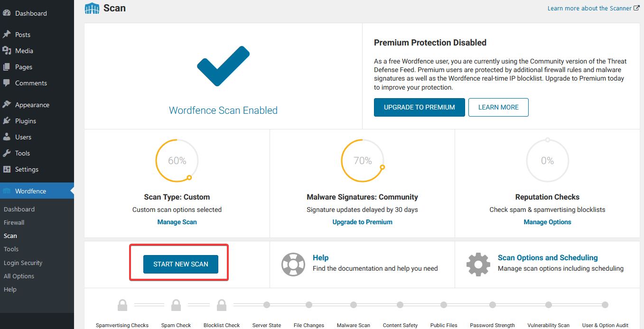This screenshot has width=644, height=329.
Task: Click the User & Option Audit stage dot
Action: click(x=605, y=305)
